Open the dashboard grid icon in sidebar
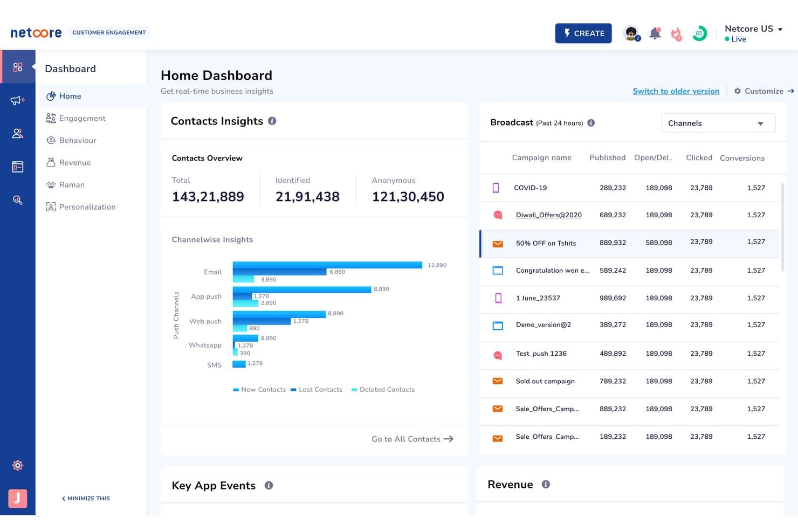Screen dimensions: 798x532 [x=18, y=67]
